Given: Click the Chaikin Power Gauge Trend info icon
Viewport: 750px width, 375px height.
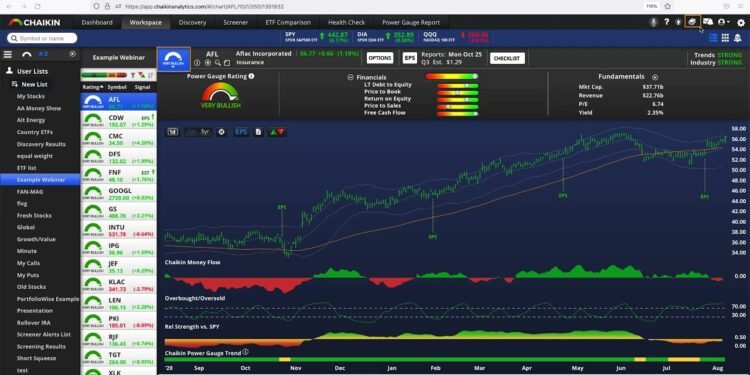Looking at the screenshot, I should click(x=245, y=352).
